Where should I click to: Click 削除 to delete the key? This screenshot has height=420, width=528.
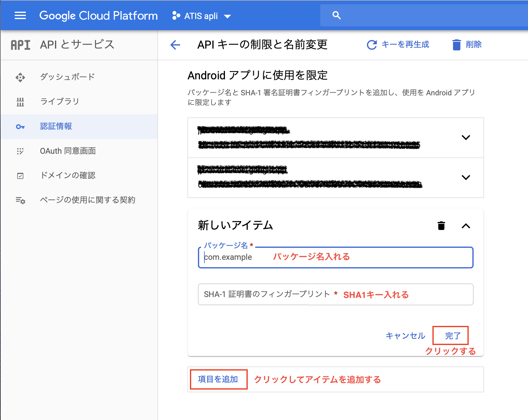coord(474,45)
